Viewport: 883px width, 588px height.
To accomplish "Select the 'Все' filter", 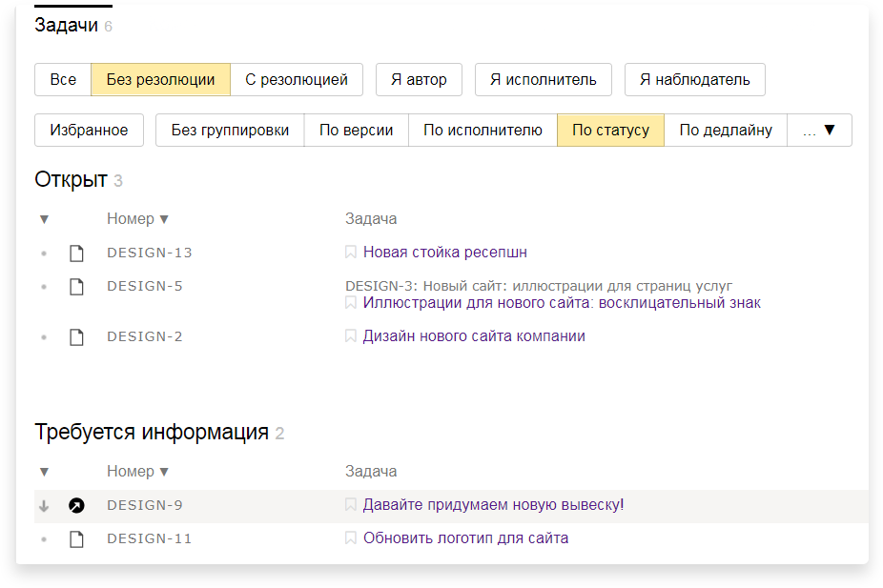I will pos(63,79).
